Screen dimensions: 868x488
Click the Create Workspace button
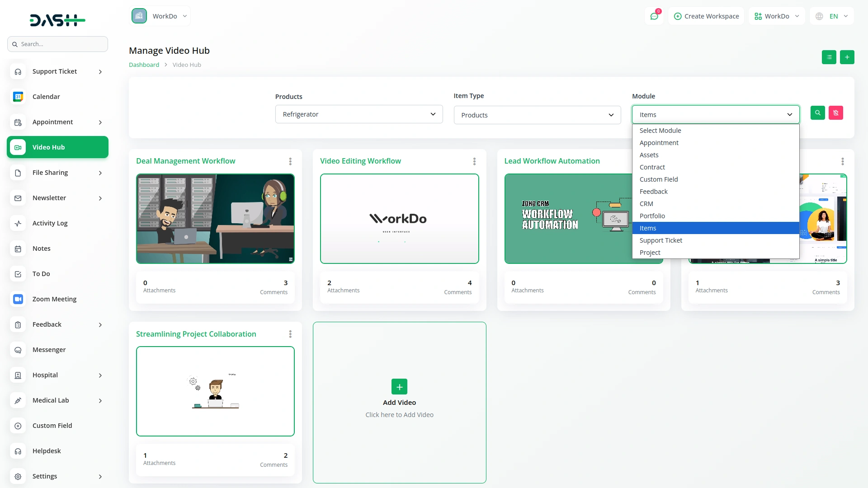tap(706, 16)
